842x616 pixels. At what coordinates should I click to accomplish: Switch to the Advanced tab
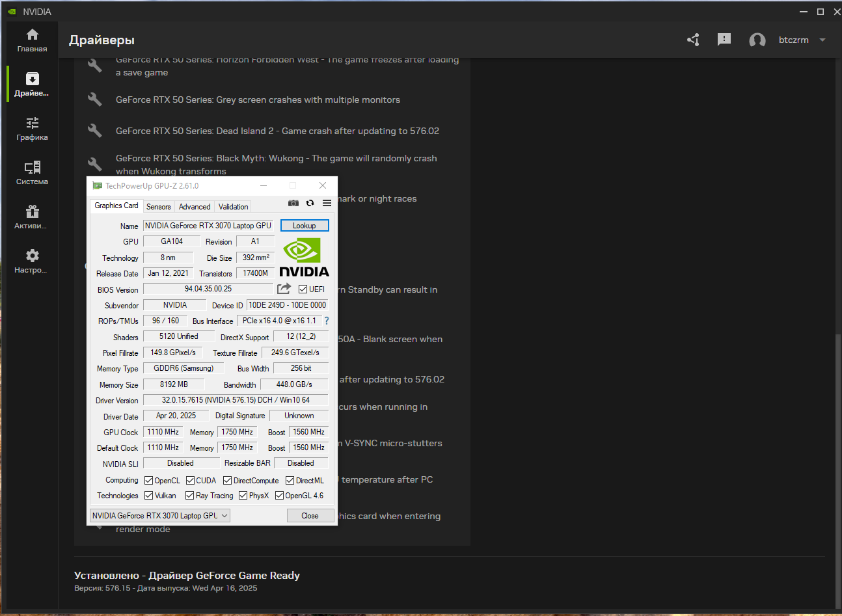click(x=195, y=207)
